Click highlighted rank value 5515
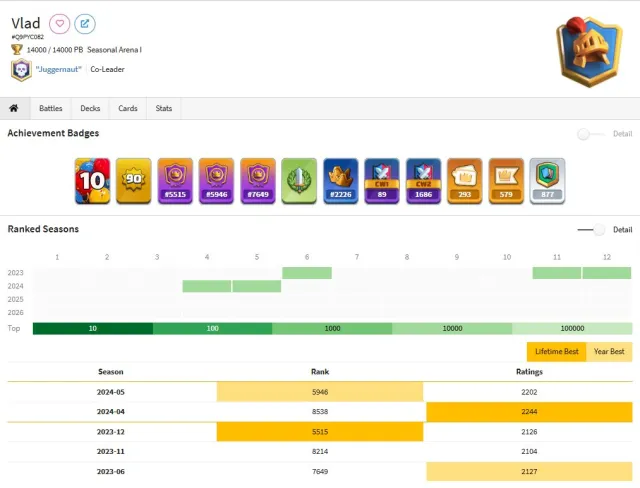 [320, 432]
